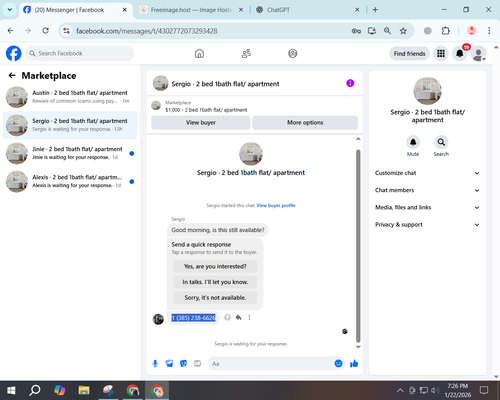The height and width of the screenshot is (400, 500).
Task: Click scroll-up arrow of chat
Action: [358, 139]
